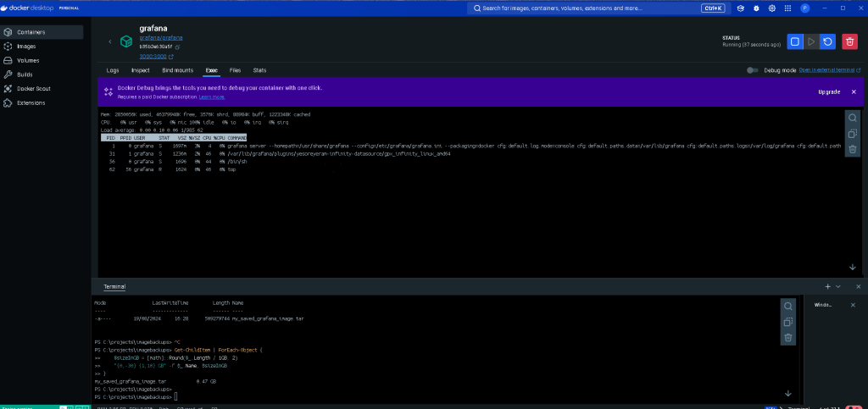
Task: Go back with the left chevron arrow
Action: click(x=109, y=41)
